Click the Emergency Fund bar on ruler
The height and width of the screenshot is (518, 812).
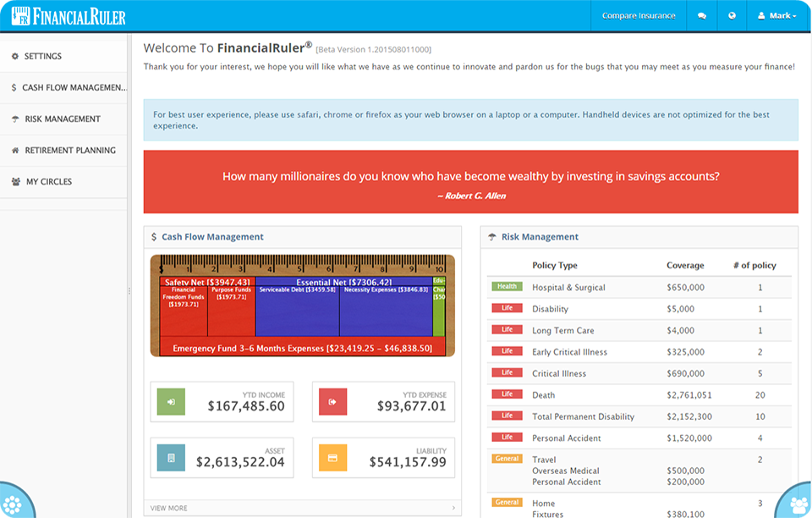point(303,348)
